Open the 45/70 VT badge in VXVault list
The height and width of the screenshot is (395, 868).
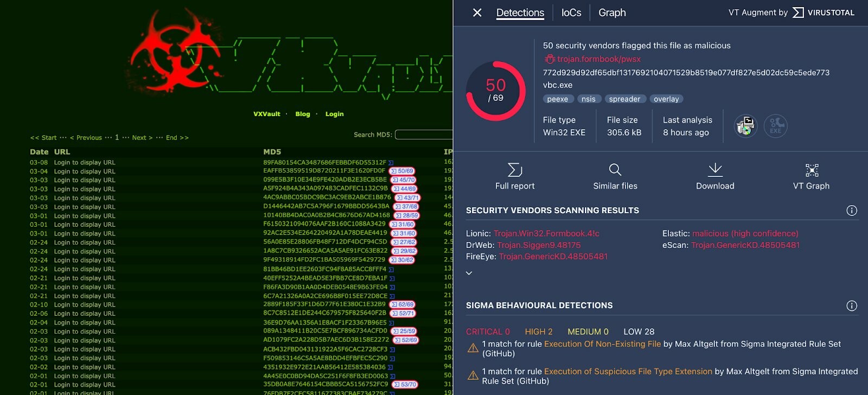point(404,180)
